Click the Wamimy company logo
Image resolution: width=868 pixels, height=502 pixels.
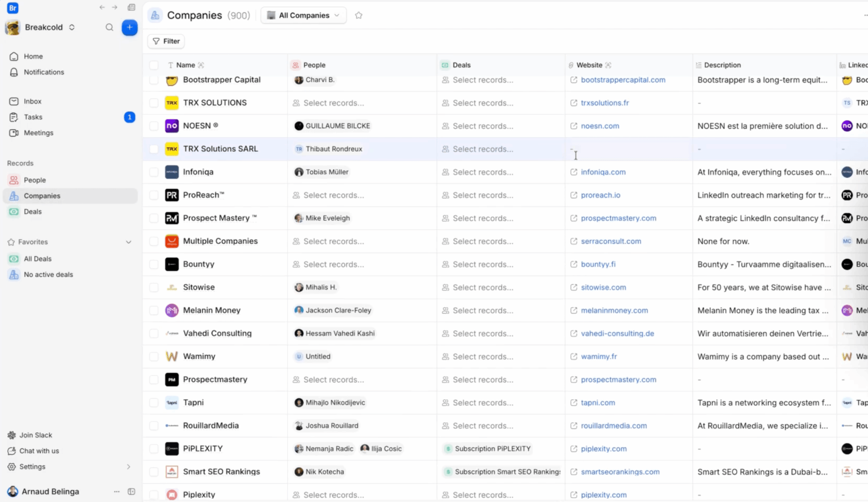pyautogui.click(x=172, y=357)
